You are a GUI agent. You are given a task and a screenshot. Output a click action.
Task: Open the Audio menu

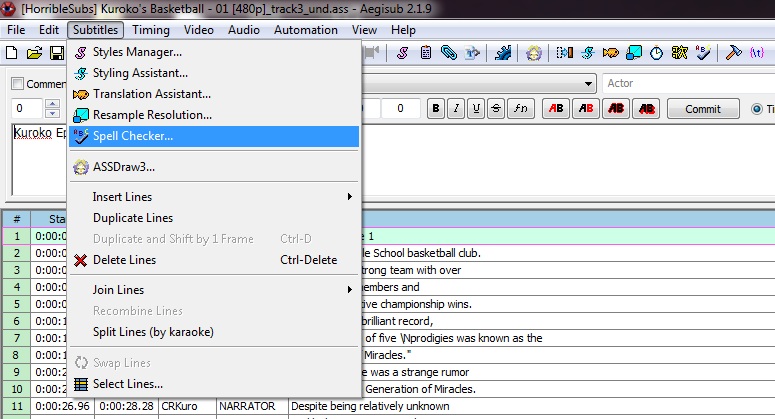tap(244, 30)
